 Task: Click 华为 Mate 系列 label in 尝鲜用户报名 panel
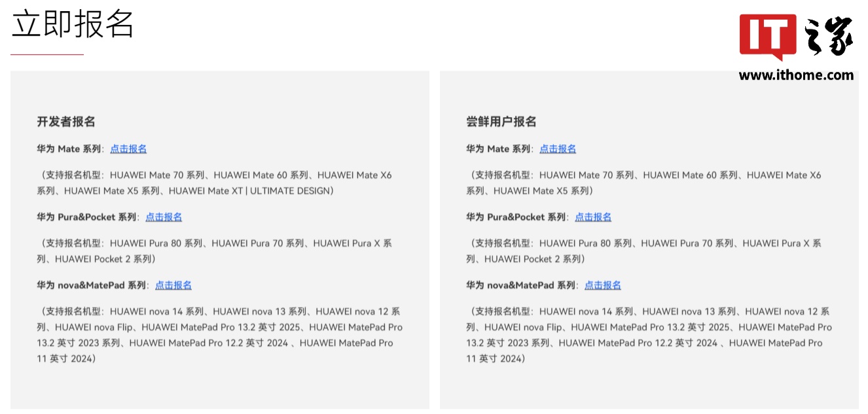(x=499, y=149)
